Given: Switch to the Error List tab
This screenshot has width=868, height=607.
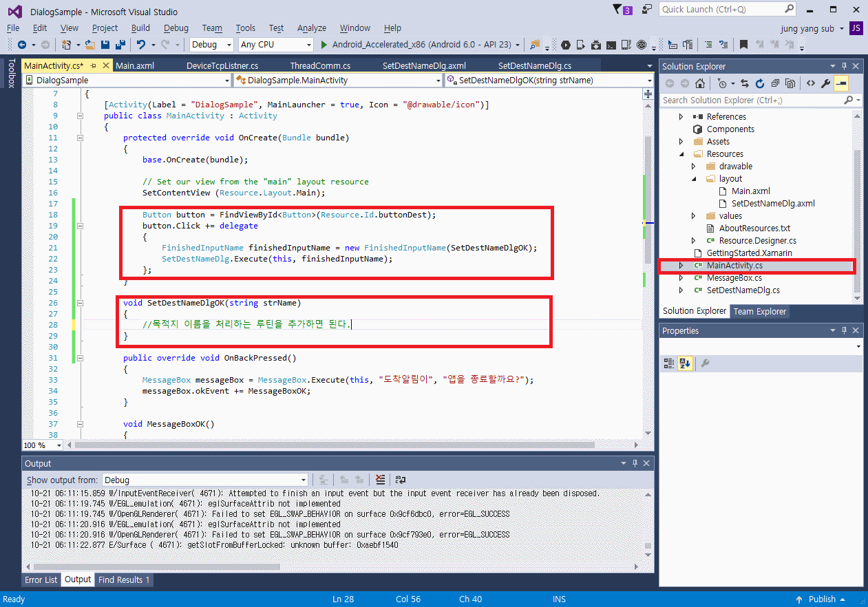Looking at the screenshot, I should point(41,579).
